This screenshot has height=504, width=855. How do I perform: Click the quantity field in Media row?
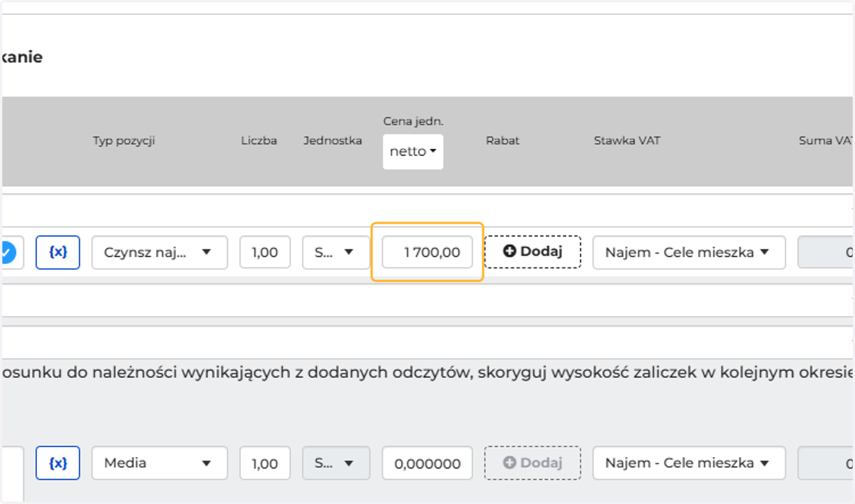click(265, 463)
